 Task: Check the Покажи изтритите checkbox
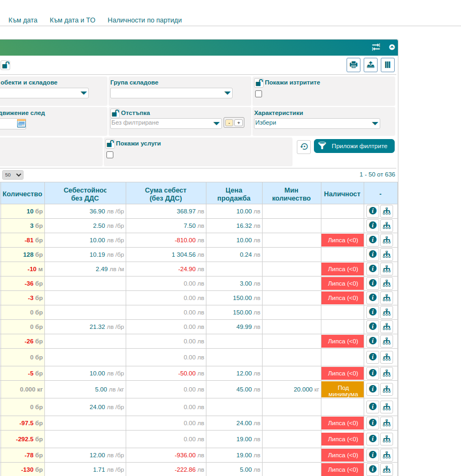tap(258, 94)
